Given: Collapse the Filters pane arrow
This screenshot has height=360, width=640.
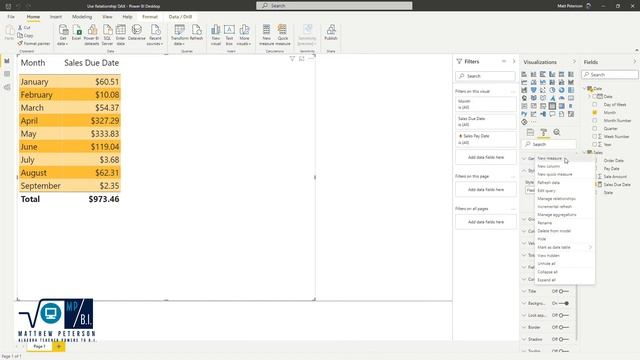Looking at the screenshot, I should [x=514, y=61].
